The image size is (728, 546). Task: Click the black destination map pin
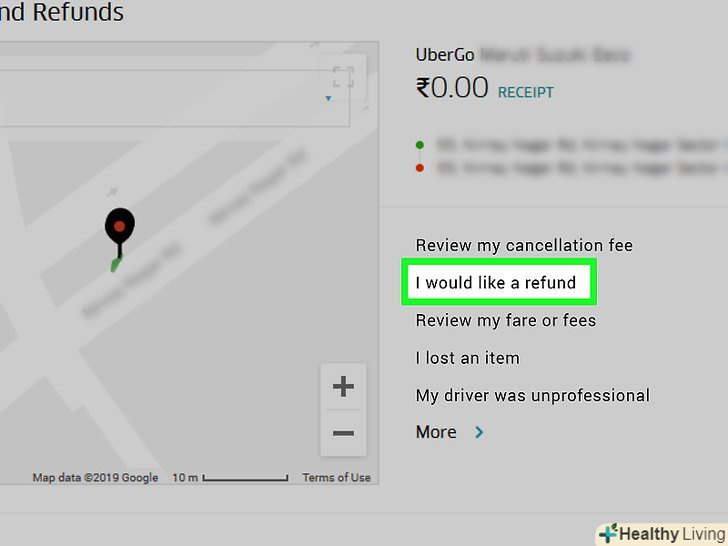tap(120, 232)
